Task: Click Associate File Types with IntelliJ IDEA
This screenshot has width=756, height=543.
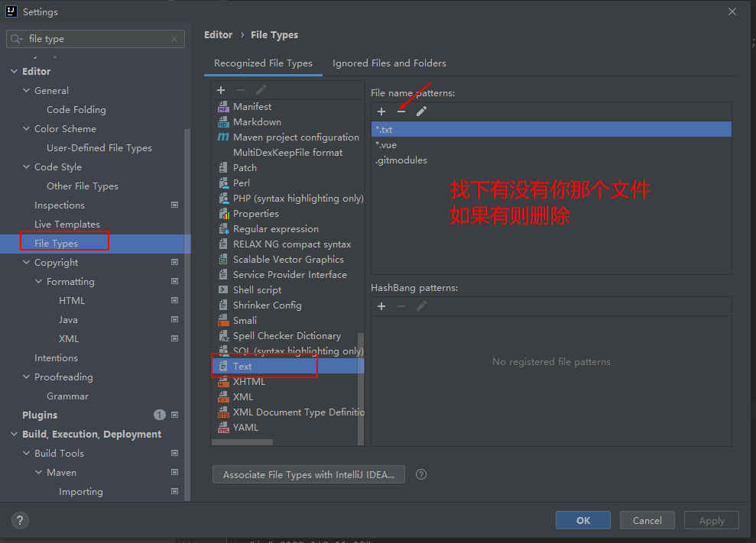Action: tap(309, 474)
